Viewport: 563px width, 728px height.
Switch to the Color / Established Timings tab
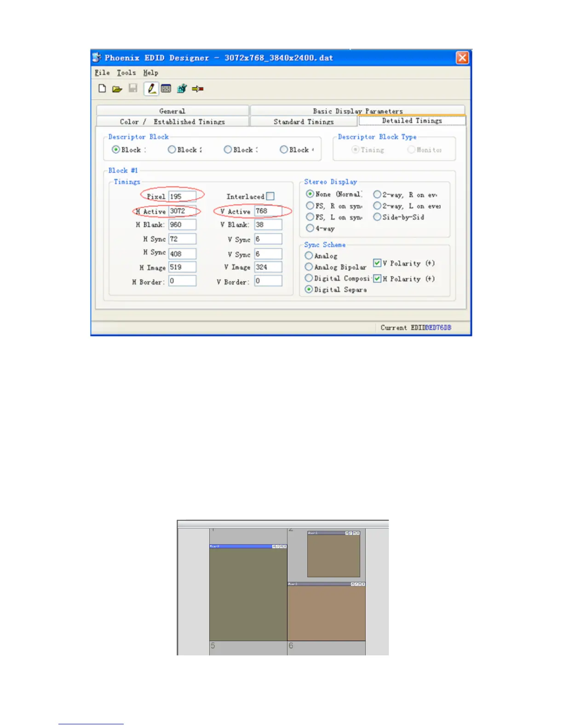(x=172, y=121)
